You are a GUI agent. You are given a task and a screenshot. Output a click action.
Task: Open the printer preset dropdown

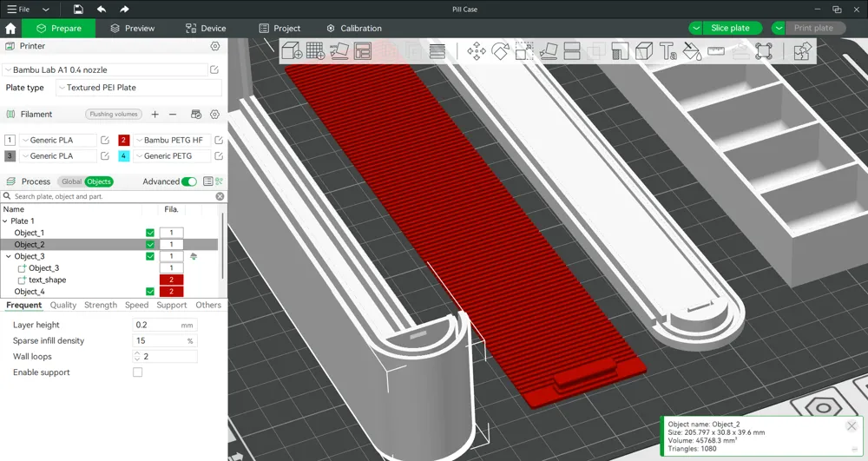(x=105, y=69)
